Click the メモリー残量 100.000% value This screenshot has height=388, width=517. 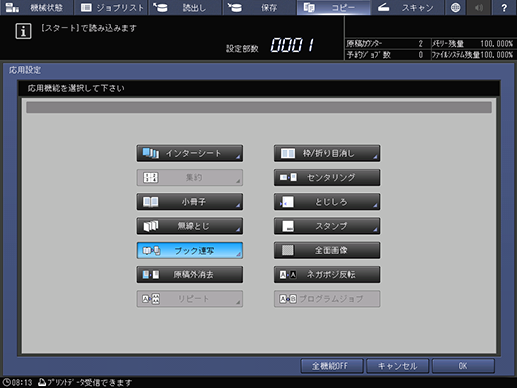click(x=496, y=44)
